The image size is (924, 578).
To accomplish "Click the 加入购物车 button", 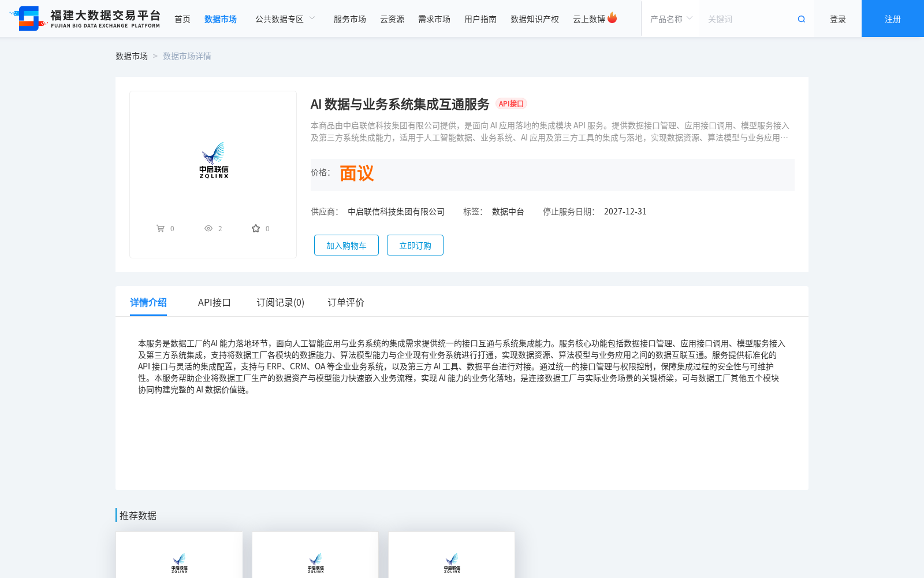I will (346, 245).
